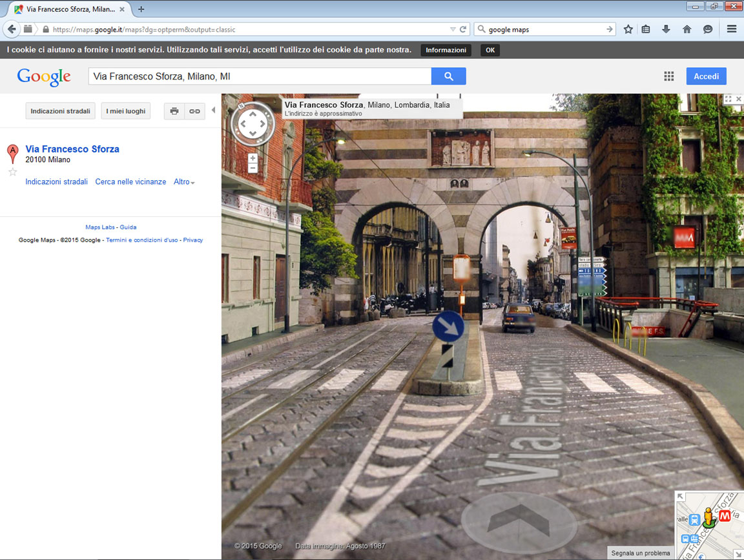744x560 pixels.
Task: Click the downloads icon in the browser toolbar
Action: (x=666, y=29)
